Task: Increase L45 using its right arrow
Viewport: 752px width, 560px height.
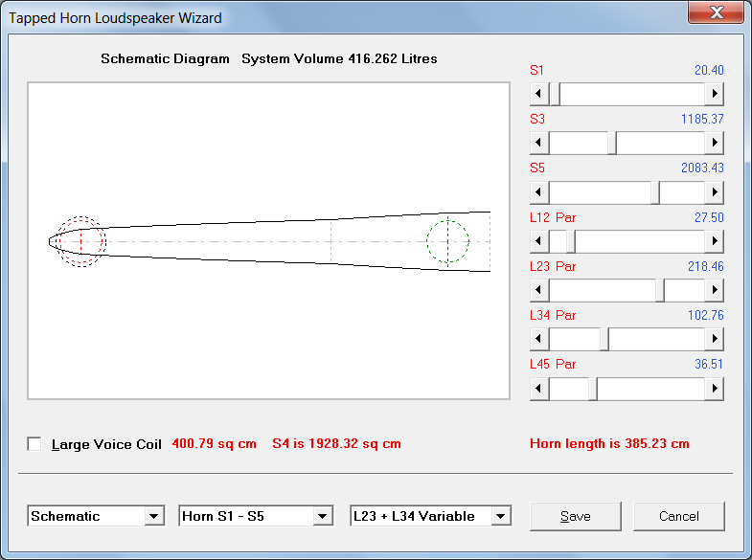Action: (714, 388)
